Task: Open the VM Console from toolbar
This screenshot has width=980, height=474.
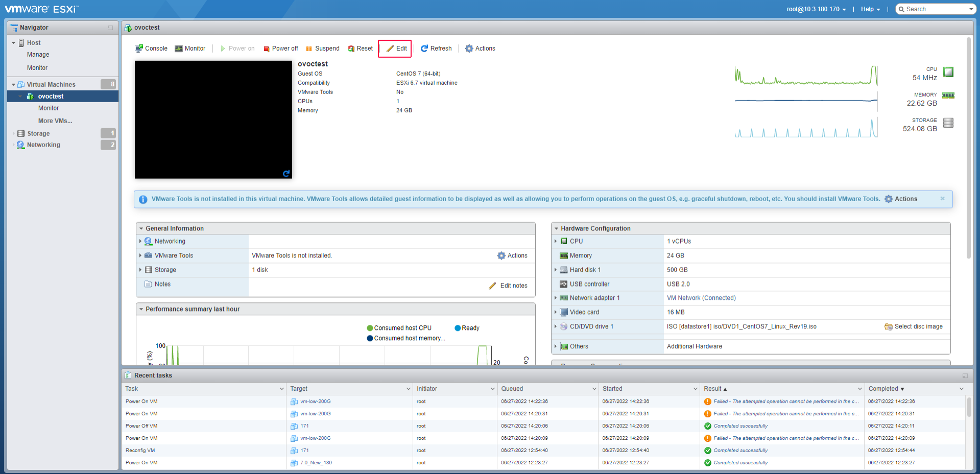Action: tap(151, 49)
